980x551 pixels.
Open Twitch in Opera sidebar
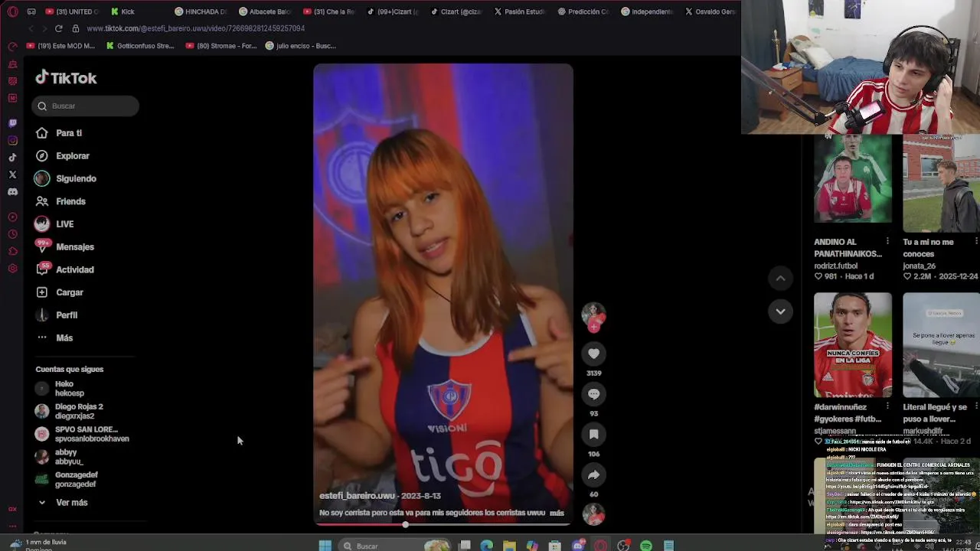(x=12, y=123)
